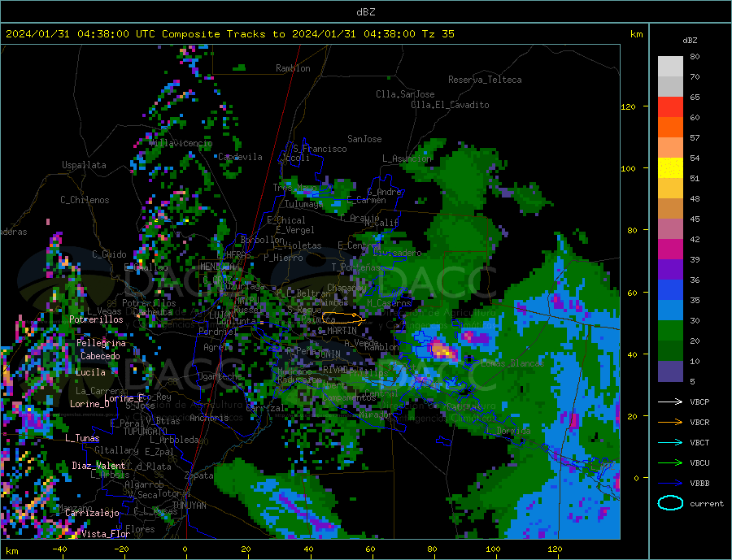Click the 'Reserva_Telteca' map label
Viewport: 732px width, 560px height.
pyautogui.click(x=485, y=80)
